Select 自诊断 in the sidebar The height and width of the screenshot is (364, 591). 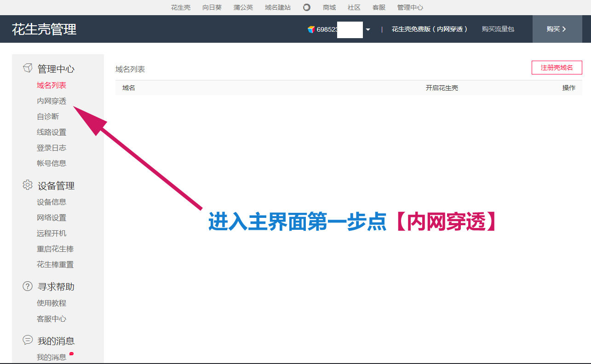[x=48, y=117]
